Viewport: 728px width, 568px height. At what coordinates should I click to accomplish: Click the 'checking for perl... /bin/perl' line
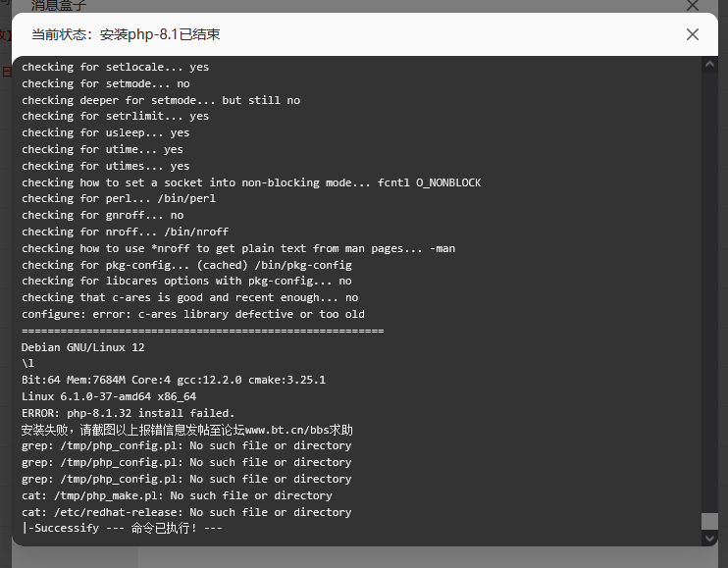coord(119,198)
